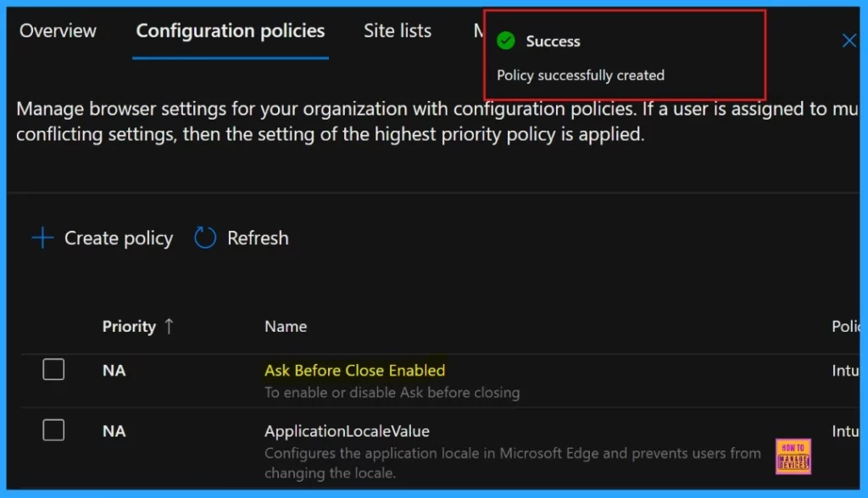This screenshot has height=498, width=868.
Task: Open the ApplicationLocaleValue policy
Action: 347,431
